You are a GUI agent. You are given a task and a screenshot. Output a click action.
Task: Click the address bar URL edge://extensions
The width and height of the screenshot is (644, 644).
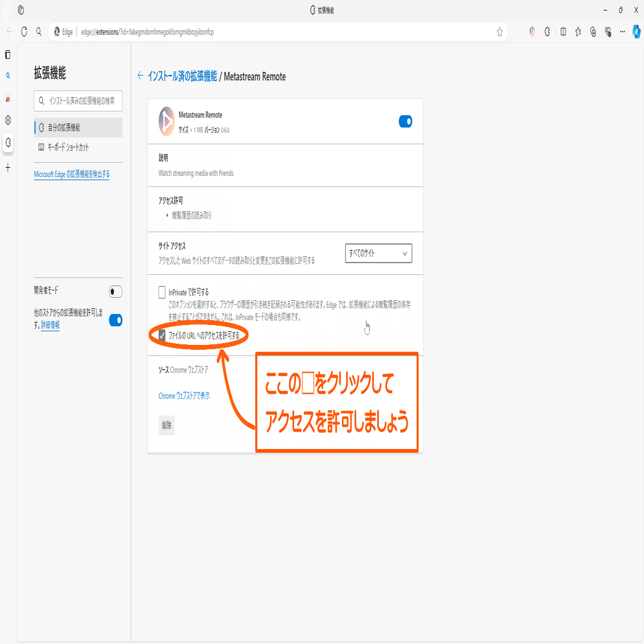coord(147,32)
